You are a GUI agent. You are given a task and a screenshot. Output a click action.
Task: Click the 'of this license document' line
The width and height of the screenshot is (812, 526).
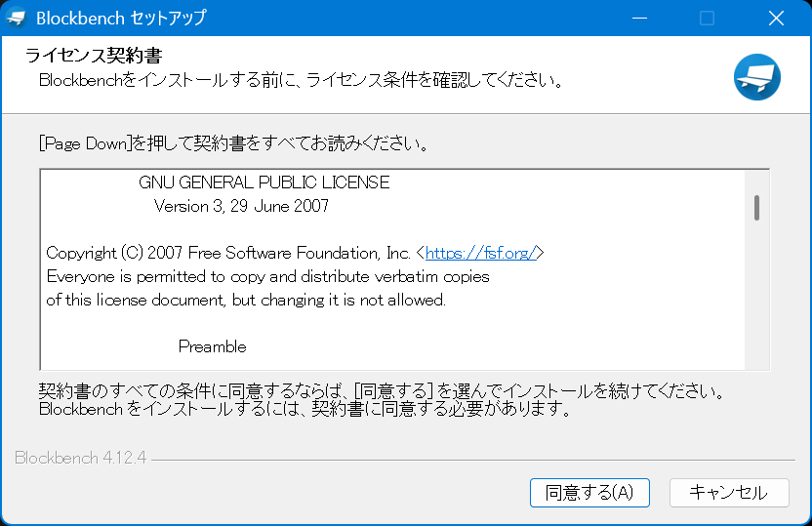[246, 300]
